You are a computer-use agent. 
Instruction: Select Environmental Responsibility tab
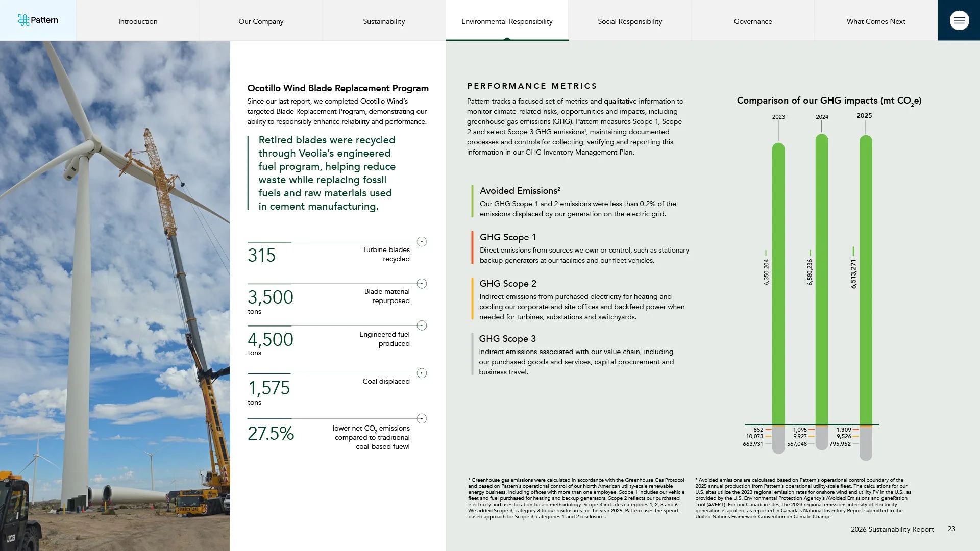click(507, 21)
